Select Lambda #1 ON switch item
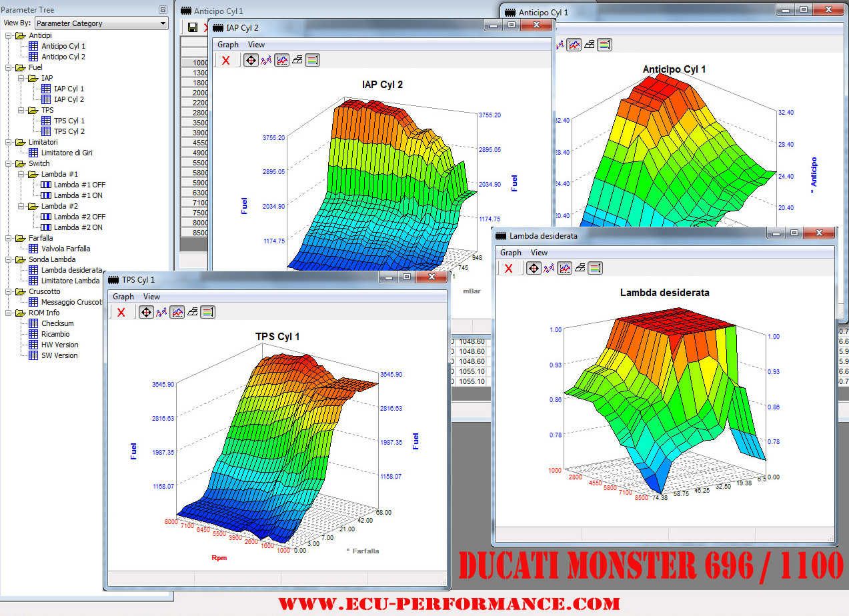The height and width of the screenshot is (616, 849). [x=78, y=195]
